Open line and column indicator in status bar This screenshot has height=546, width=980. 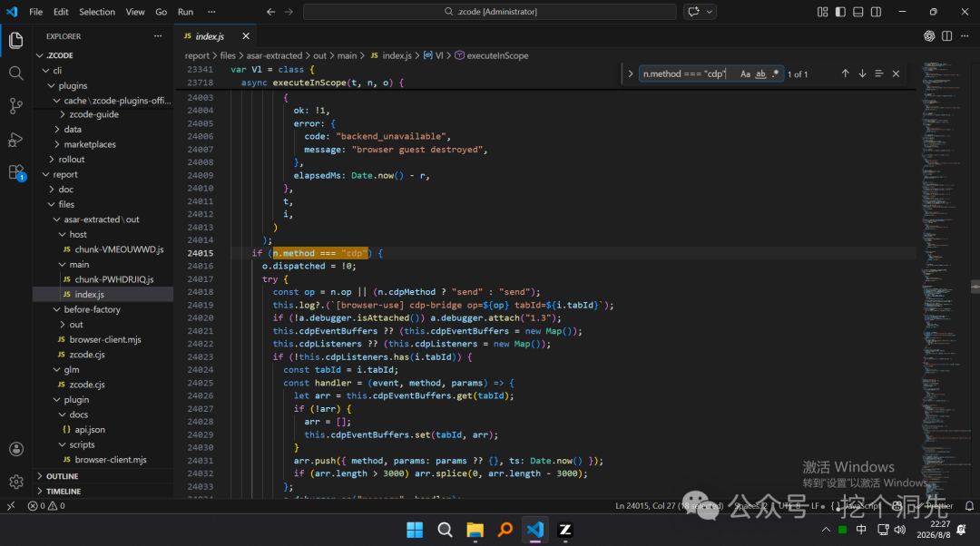point(669,506)
